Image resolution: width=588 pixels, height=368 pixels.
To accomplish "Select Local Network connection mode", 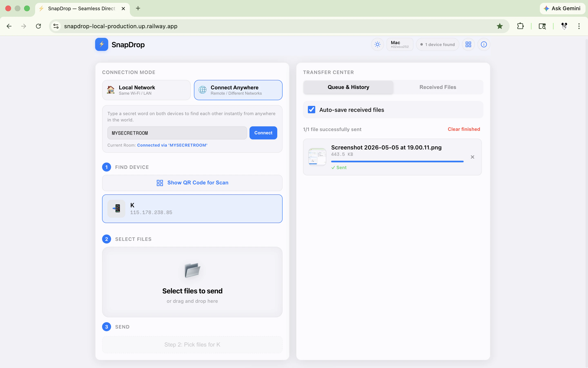I will pos(146,90).
